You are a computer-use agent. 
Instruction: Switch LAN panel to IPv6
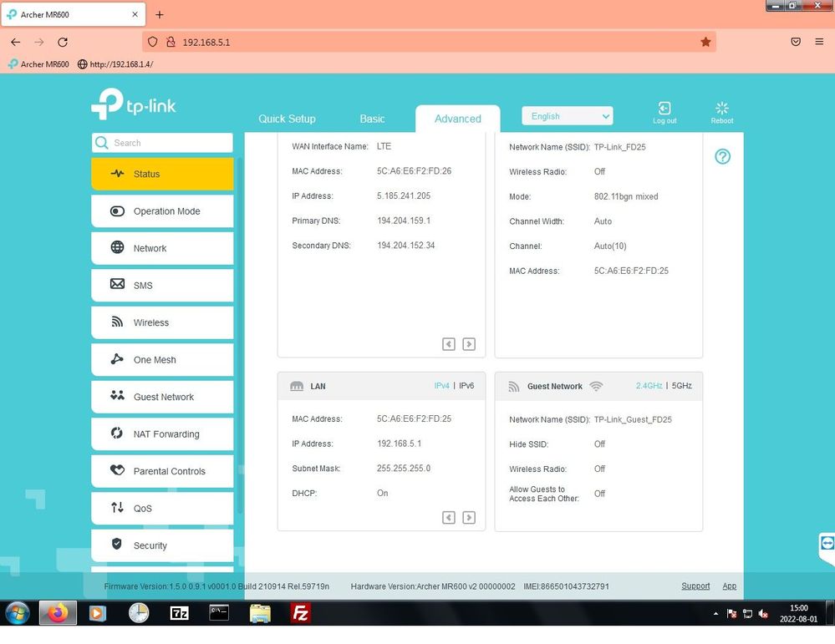pos(466,386)
